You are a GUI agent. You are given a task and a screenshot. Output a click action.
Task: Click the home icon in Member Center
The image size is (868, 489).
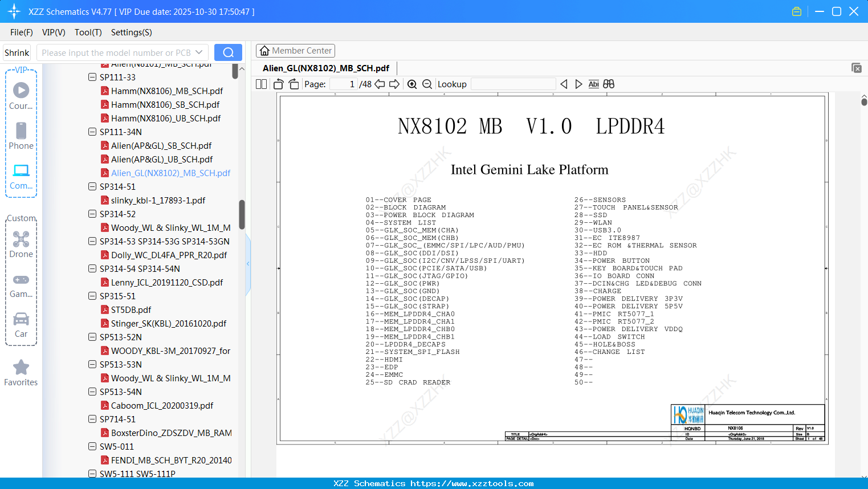[264, 51]
